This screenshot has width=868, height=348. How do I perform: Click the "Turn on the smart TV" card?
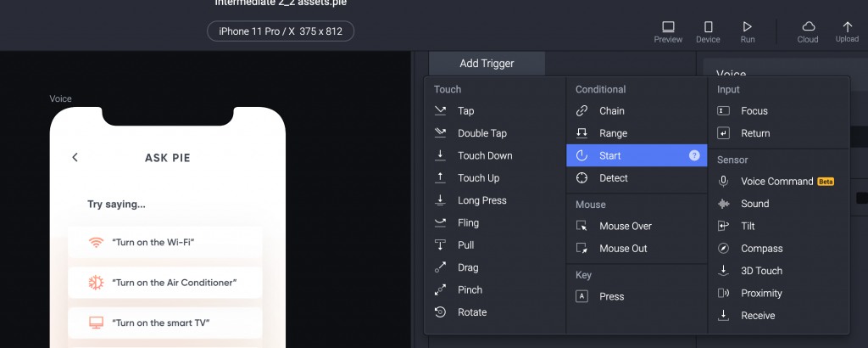coord(164,323)
